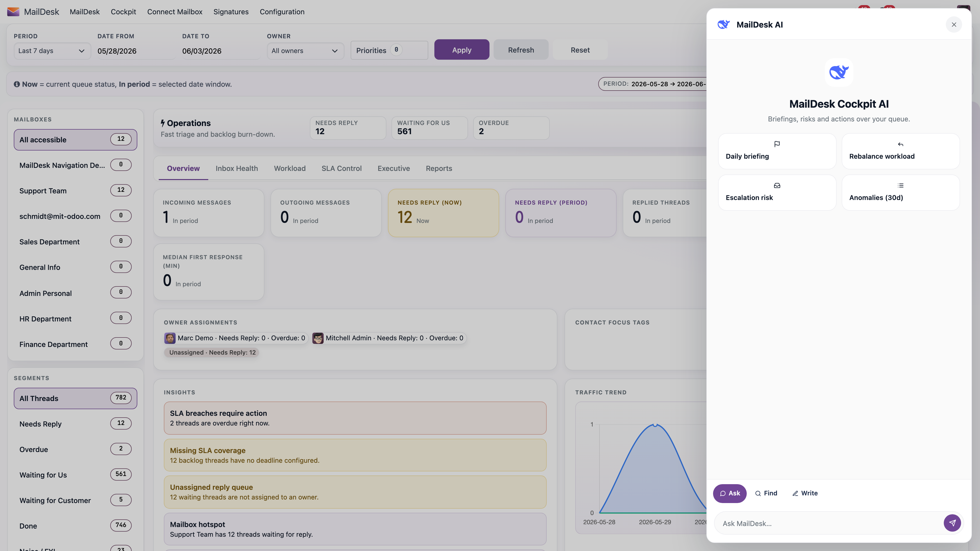The width and height of the screenshot is (980, 551).
Task: Click the MailDesk envelope logo icon
Action: click(13, 12)
